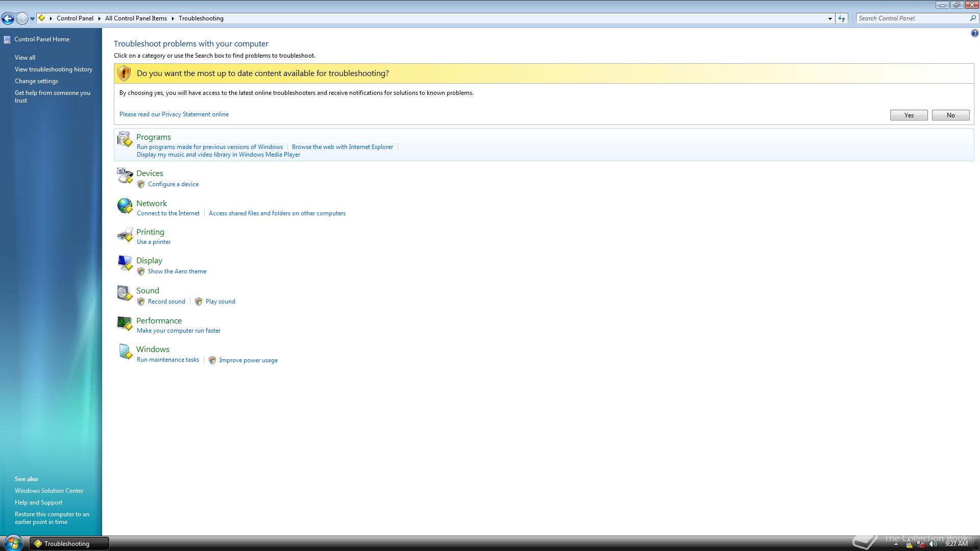
Task: Open the Programs category heading
Action: tap(154, 137)
